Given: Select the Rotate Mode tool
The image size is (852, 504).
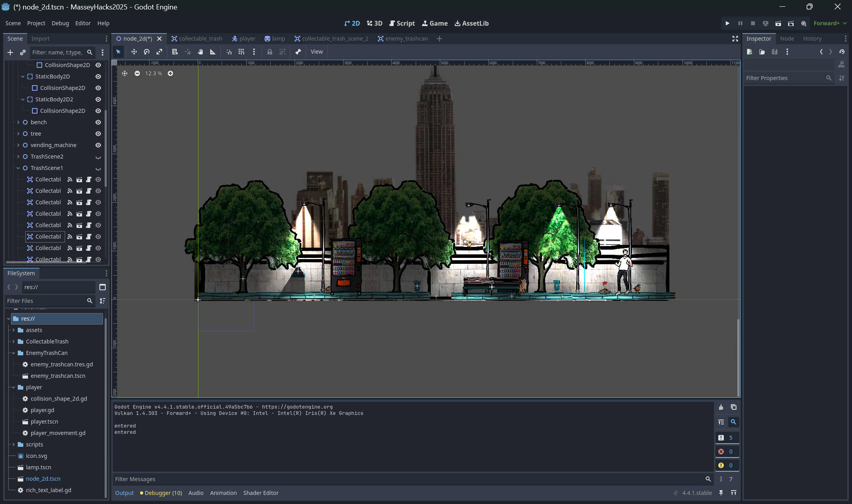Looking at the screenshot, I should 147,52.
